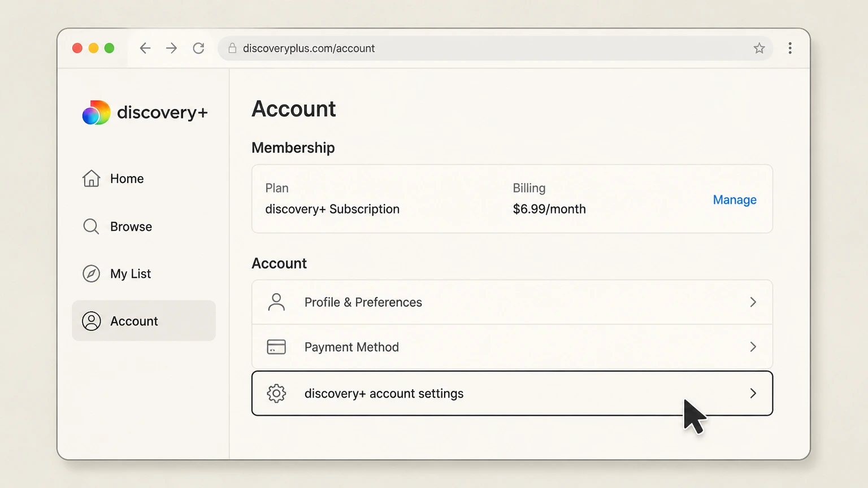Open Payment Method row
868x488 pixels.
(512, 347)
